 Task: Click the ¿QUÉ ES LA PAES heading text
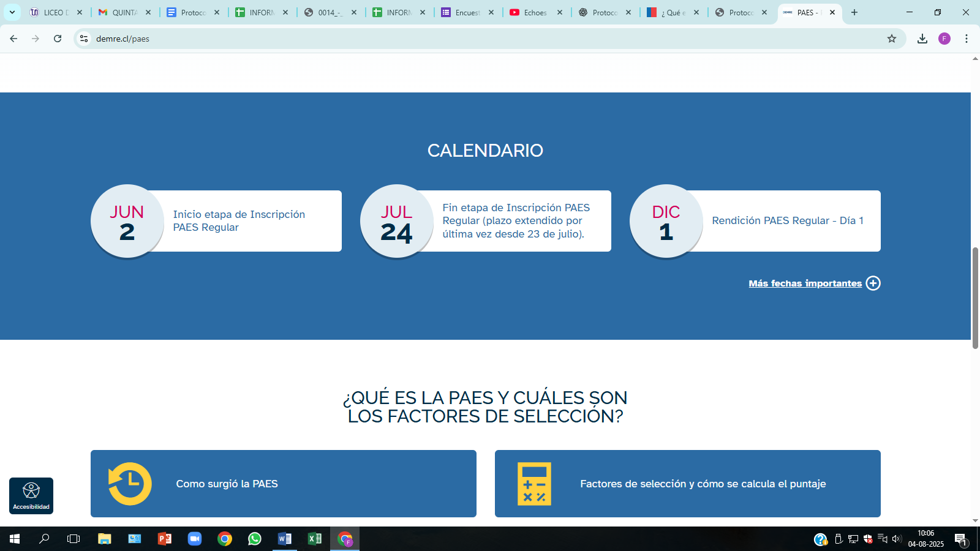tap(485, 407)
